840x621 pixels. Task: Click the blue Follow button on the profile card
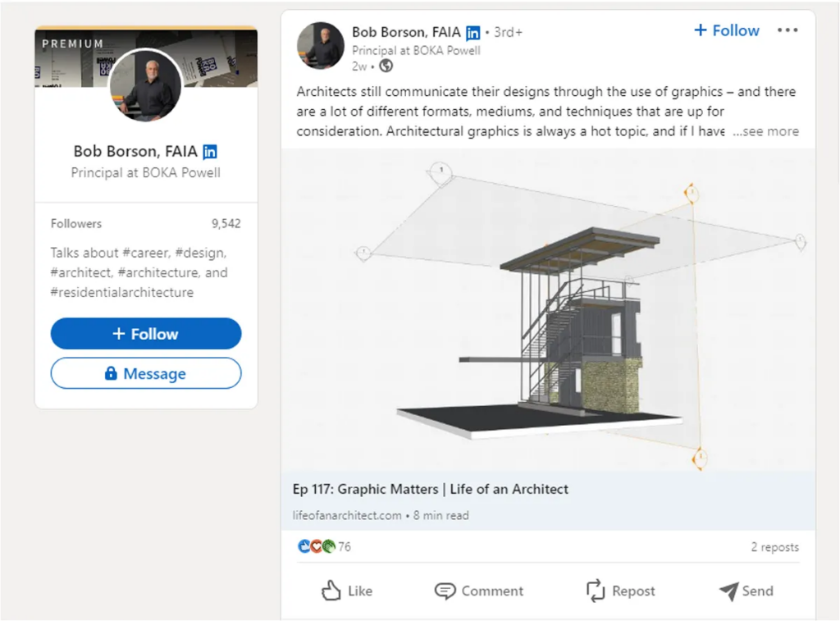click(145, 333)
